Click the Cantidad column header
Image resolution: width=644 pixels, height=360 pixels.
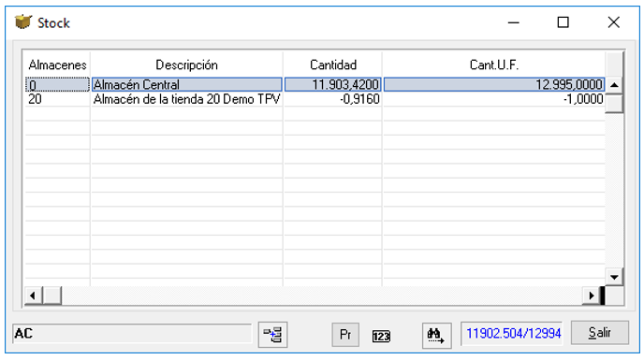click(x=333, y=65)
